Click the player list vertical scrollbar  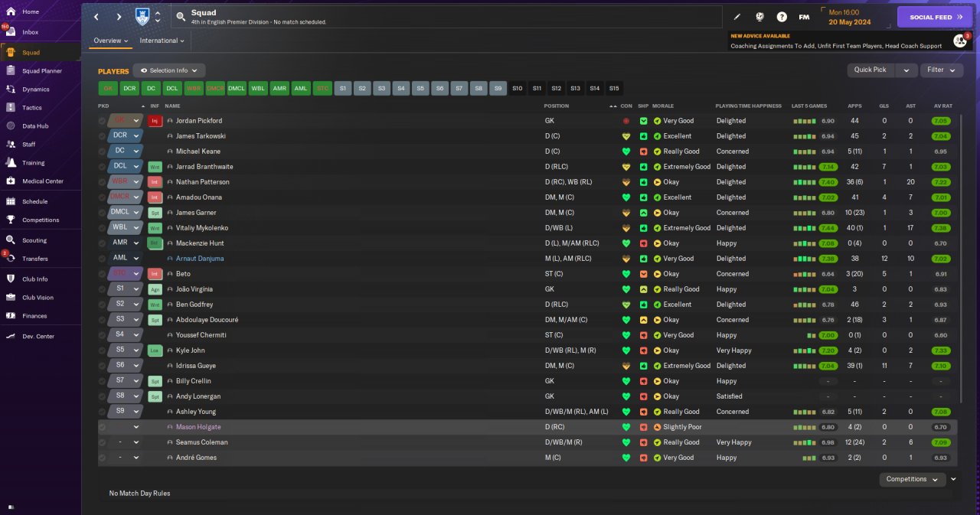[x=962, y=260]
